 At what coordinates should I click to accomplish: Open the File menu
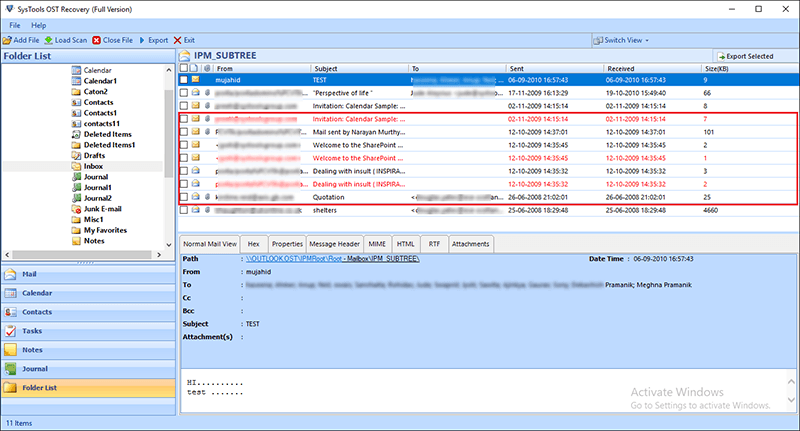click(15, 25)
